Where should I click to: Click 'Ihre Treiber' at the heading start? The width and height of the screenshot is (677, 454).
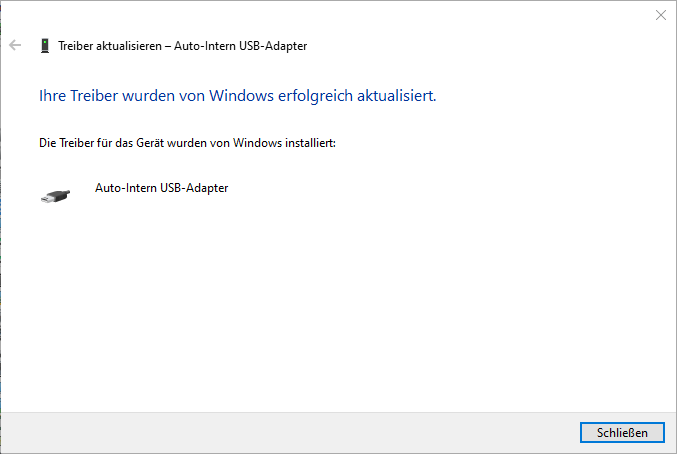coord(72,97)
